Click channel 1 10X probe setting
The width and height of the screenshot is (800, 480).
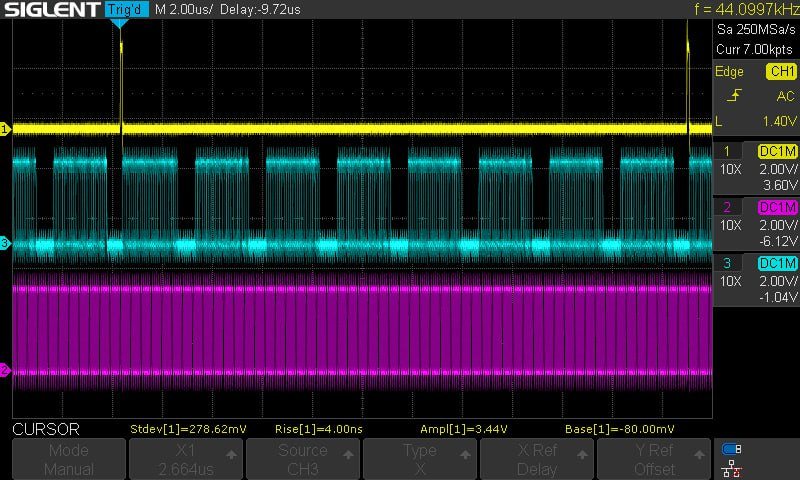click(x=730, y=169)
